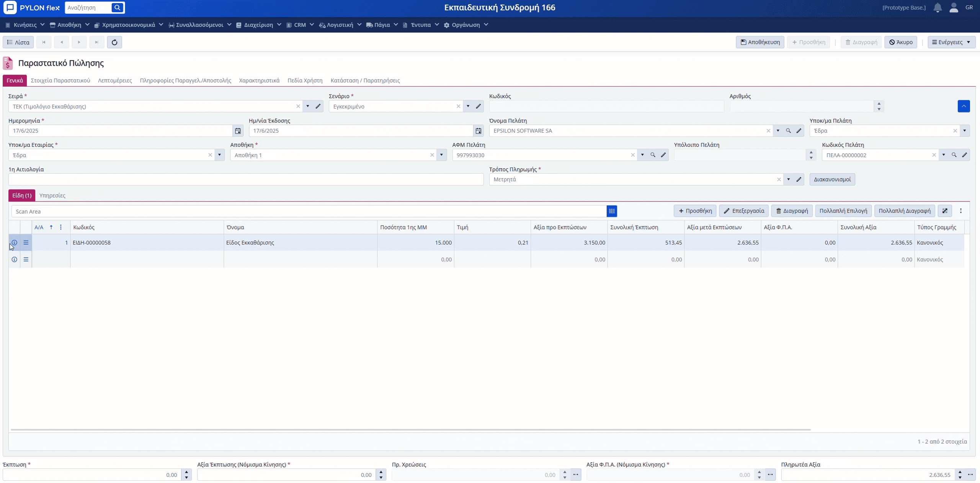980x483 pixels.
Task: Open calendar for Ημερομηνία field
Action: 238,131
